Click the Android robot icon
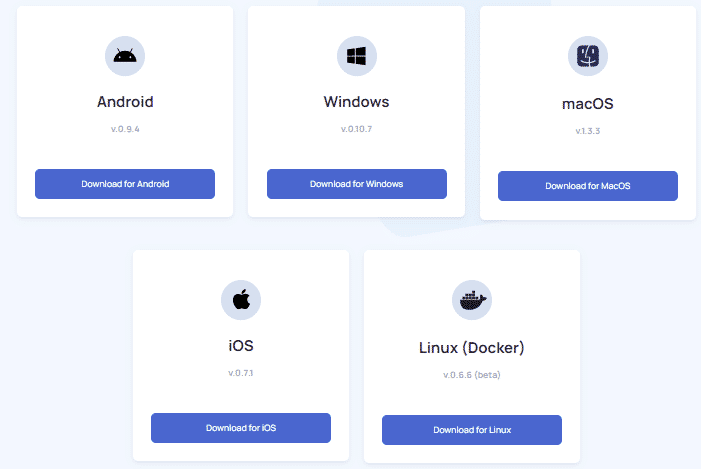This screenshot has height=469, width=701. (x=125, y=56)
